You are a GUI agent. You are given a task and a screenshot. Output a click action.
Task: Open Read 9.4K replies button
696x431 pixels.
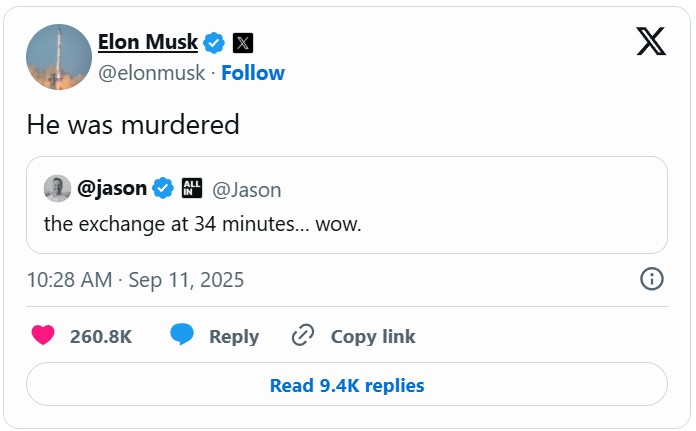pyautogui.click(x=347, y=385)
